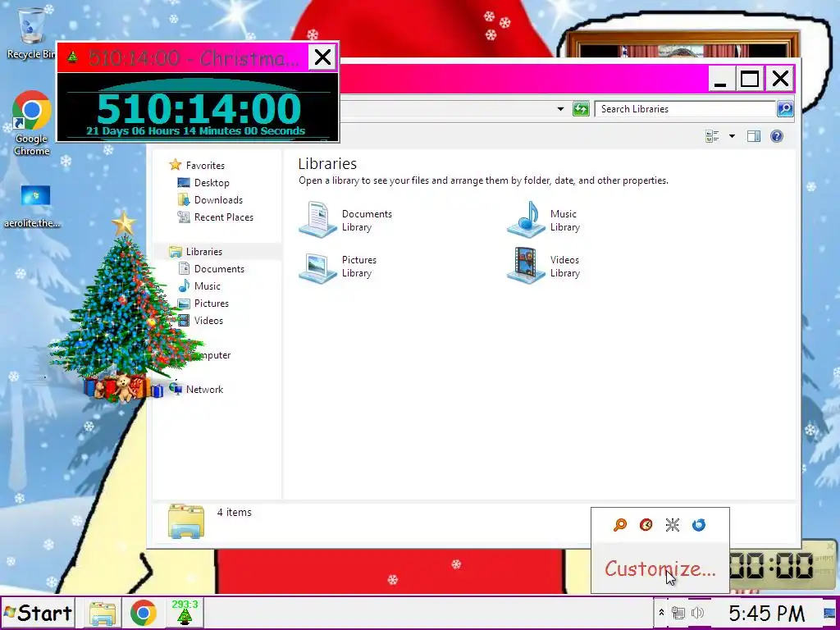The image size is (840, 630).
Task: Close the Christmas countdown window
Action: click(x=322, y=57)
